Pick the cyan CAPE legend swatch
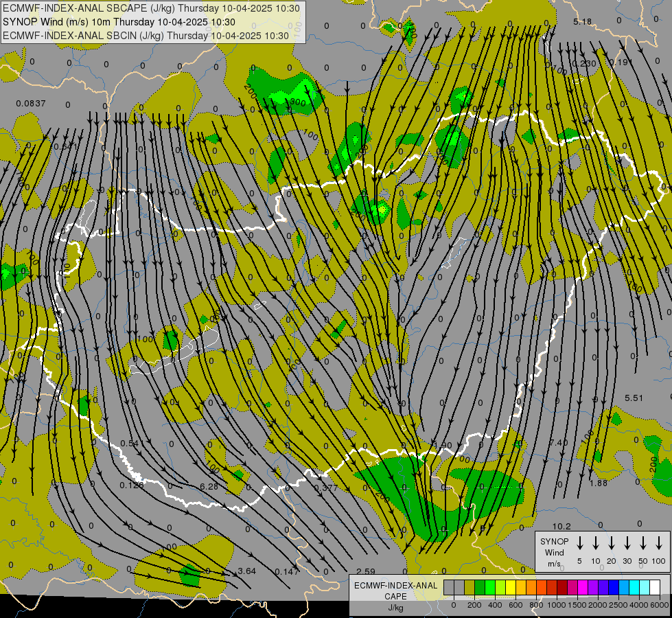The image size is (672, 618). pyautogui.click(x=634, y=587)
